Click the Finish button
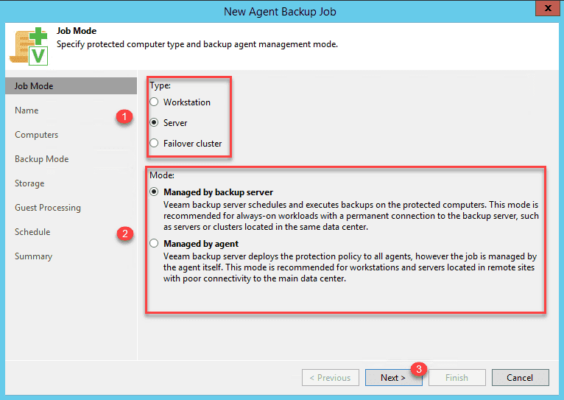The width and height of the screenshot is (564, 400). 457,378
